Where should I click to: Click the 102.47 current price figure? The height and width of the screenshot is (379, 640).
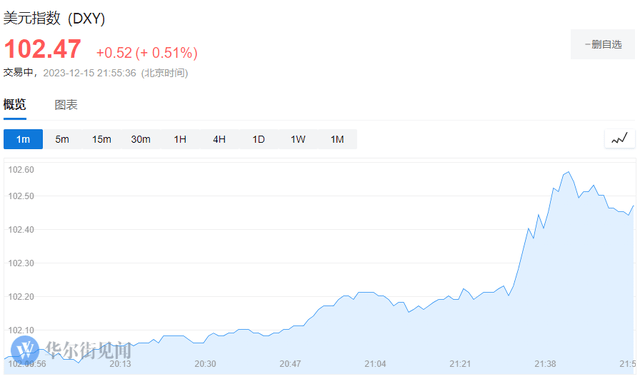point(42,49)
